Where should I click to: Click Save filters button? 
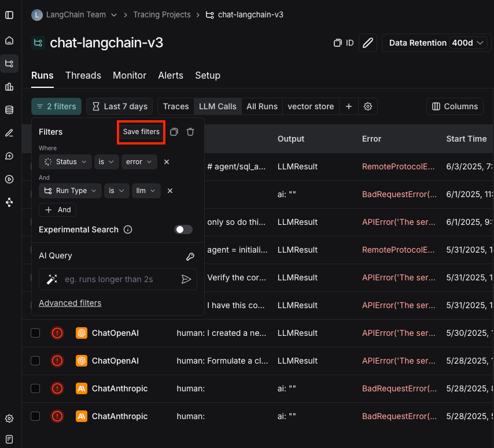click(141, 132)
